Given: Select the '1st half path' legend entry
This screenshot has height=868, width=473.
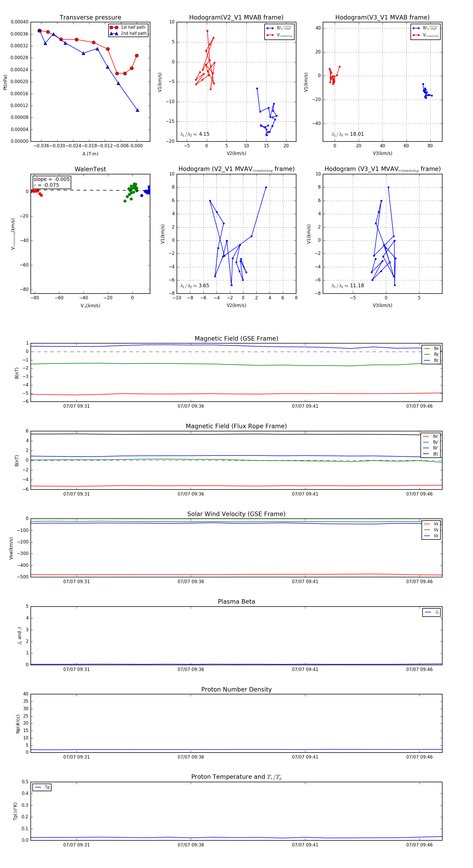Looking at the screenshot, I should (128, 27).
